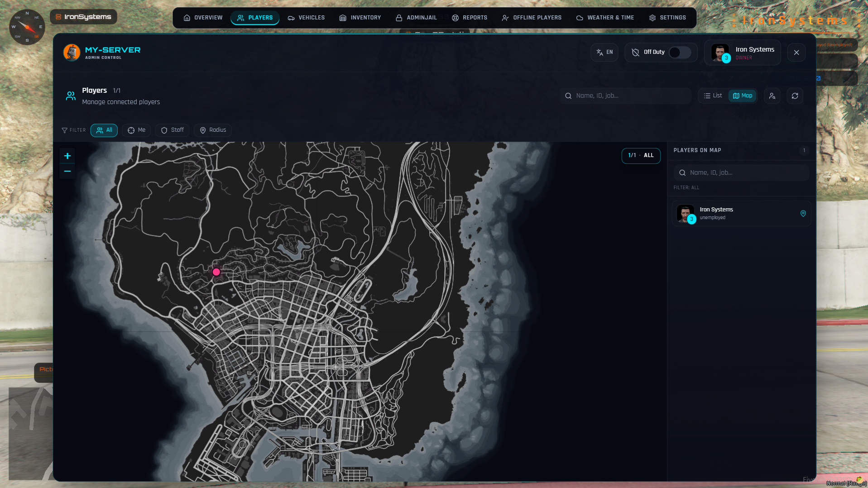
Task: Toggle the Off Duty switch
Action: pos(680,53)
